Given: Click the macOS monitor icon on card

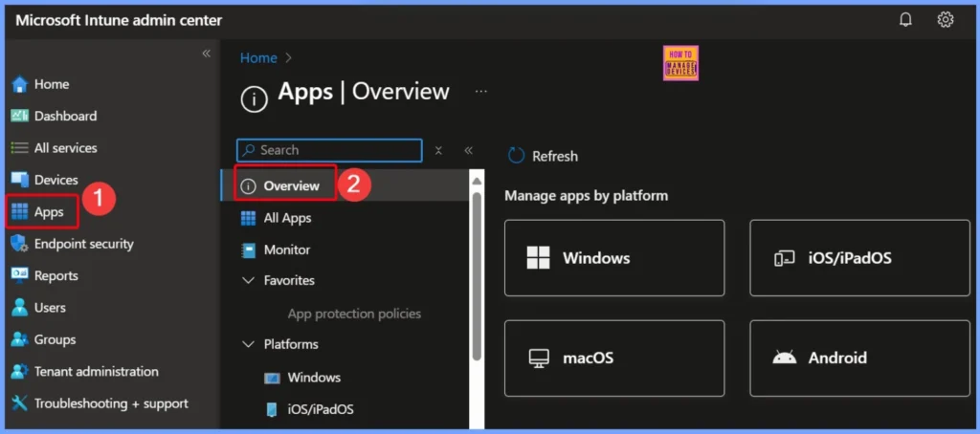Looking at the screenshot, I should (x=538, y=358).
